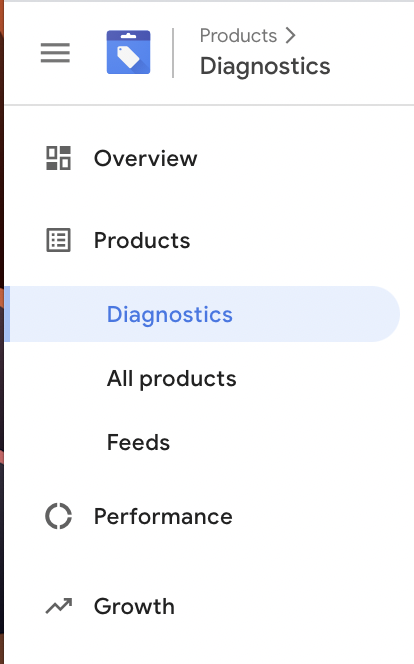Click the blue active indicator bar beside Diagnostics

(7, 314)
